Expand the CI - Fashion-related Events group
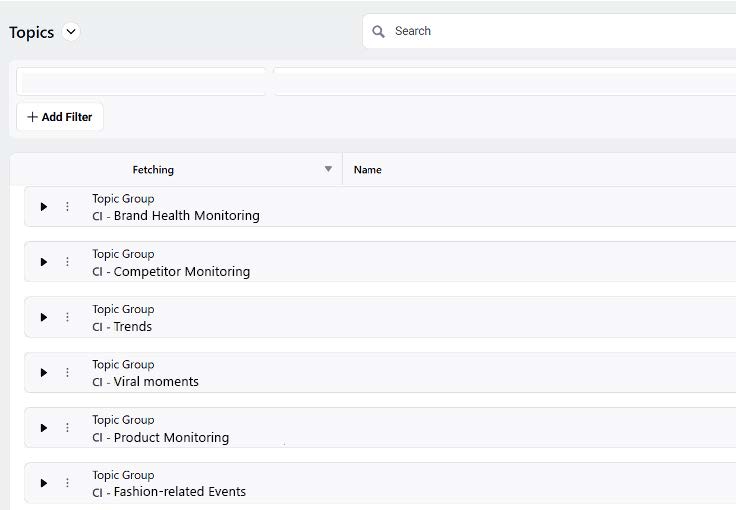This screenshot has width=736, height=510. coord(44,483)
